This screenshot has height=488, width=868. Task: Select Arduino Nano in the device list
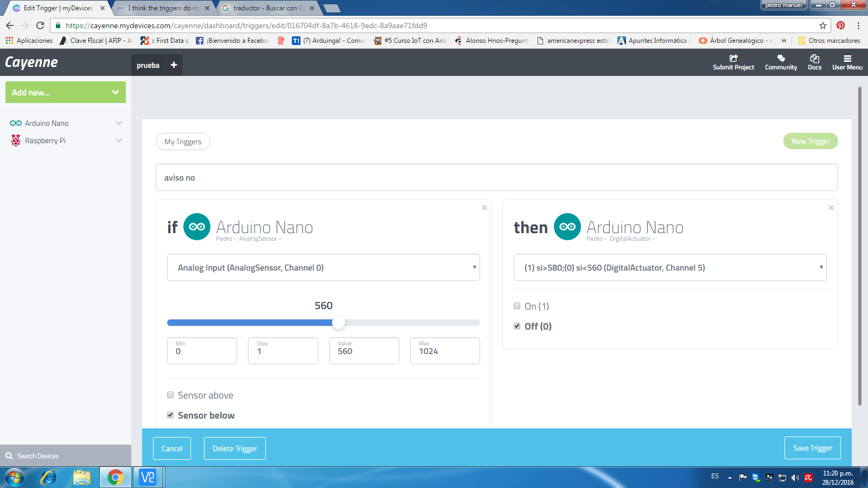coord(47,124)
